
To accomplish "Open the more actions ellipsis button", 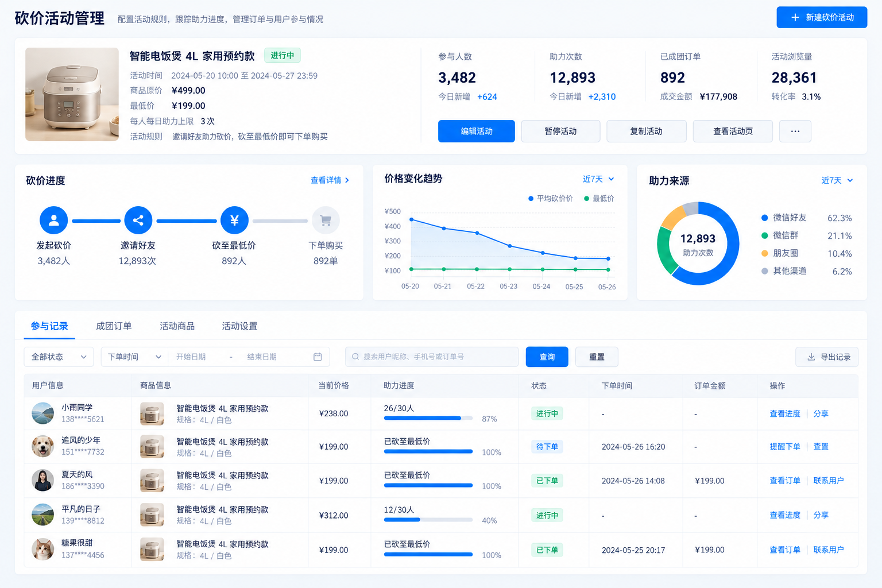I will (x=795, y=131).
